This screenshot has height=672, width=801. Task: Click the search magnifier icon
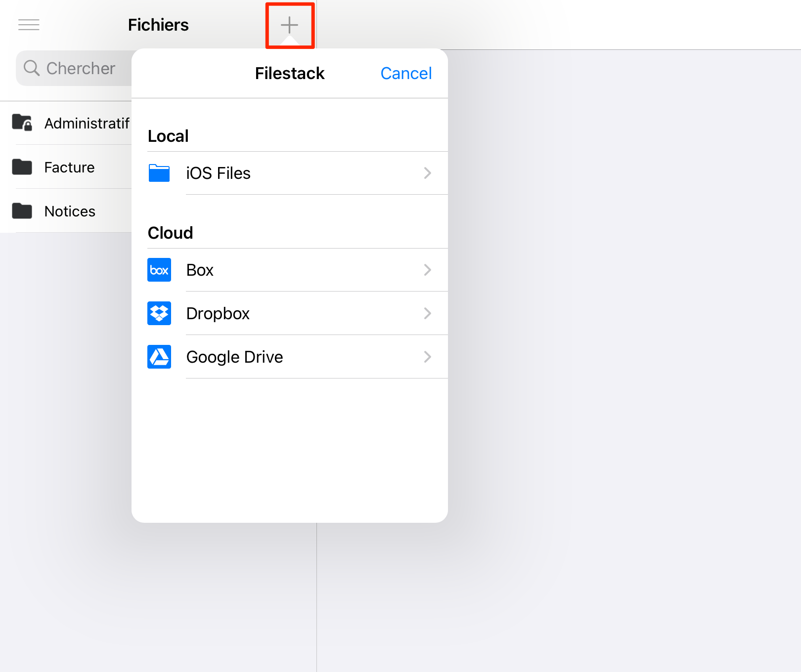click(x=32, y=68)
